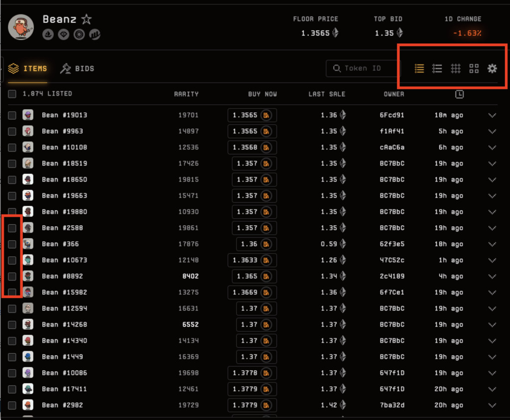Check the box for Bean #9963
510x420 pixels.
coord(12,132)
